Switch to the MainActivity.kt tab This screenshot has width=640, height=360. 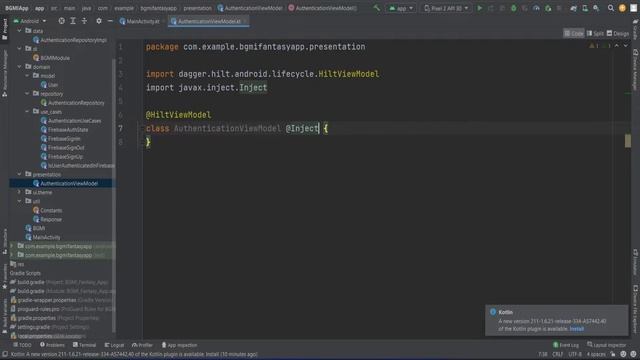(140, 21)
